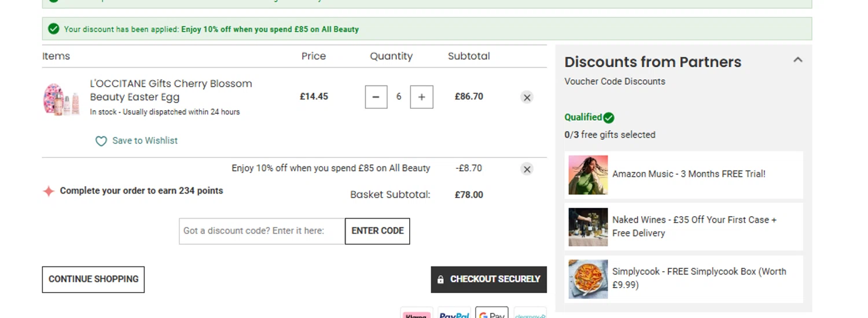Click the ENTER CODE button

coord(377,231)
